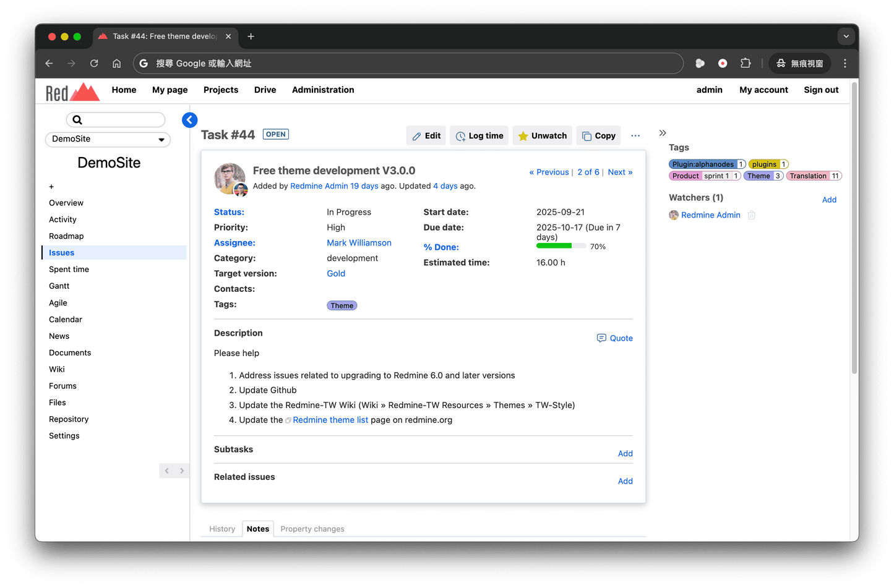Click the Quote icon on the description
The width and height of the screenshot is (894, 588).
pos(601,338)
